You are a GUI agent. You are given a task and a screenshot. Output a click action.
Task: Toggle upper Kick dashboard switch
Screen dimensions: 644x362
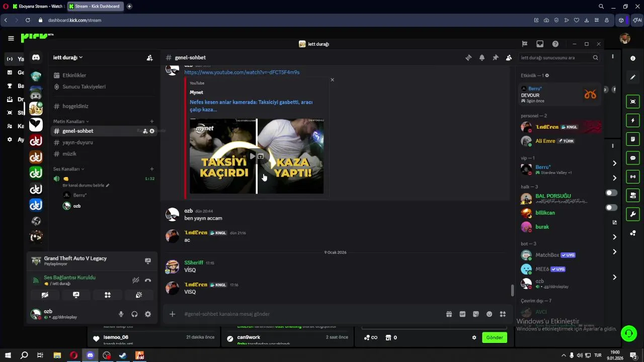coord(611,193)
